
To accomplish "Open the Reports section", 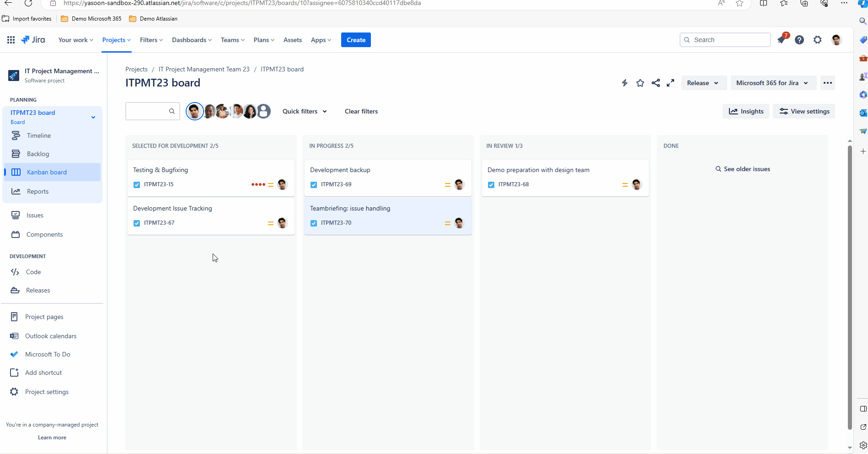I will 38,191.
